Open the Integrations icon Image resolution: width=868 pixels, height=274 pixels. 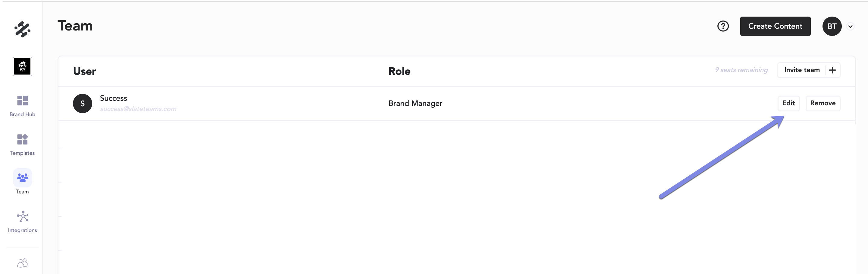pos(22,217)
